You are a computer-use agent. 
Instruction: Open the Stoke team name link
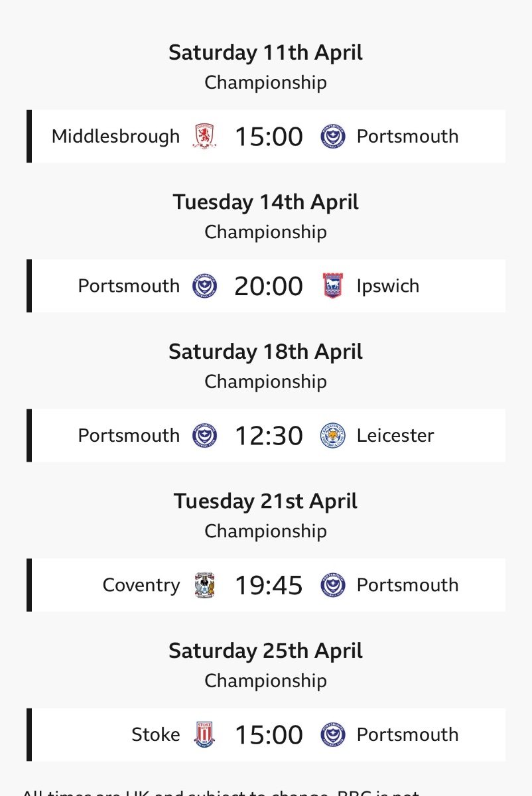tap(156, 734)
